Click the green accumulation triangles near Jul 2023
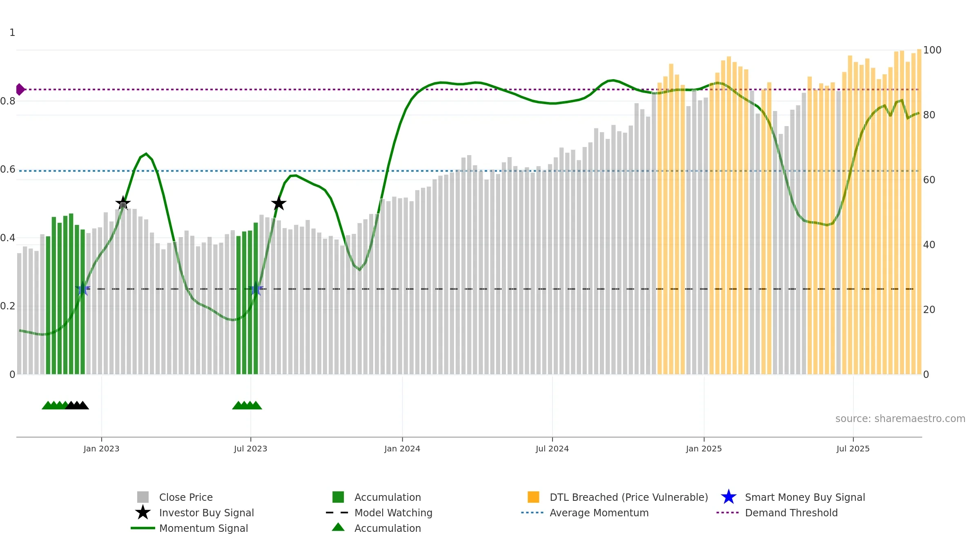 pyautogui.click(x=247, y=405)
